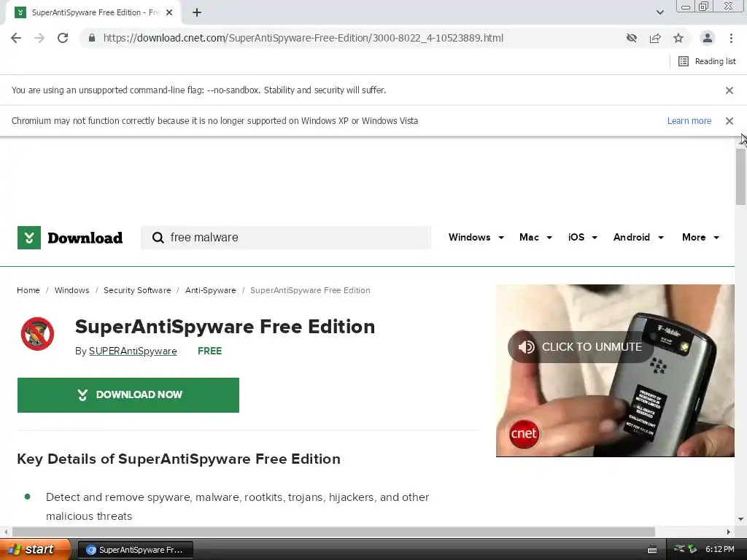This screenshot has height=560, width=747.
Task: Click the address bar URL
Action: point(303,38)
